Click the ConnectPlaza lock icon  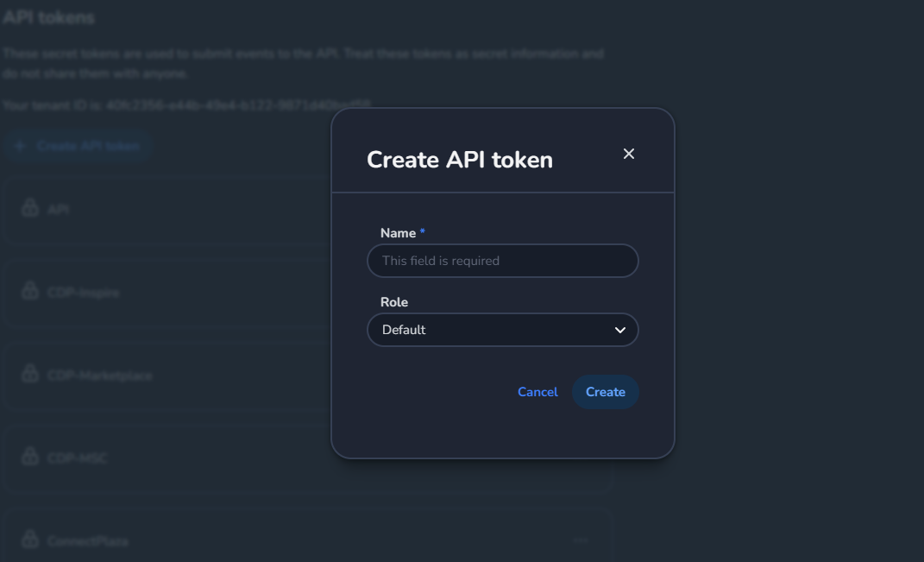point(30,540)
